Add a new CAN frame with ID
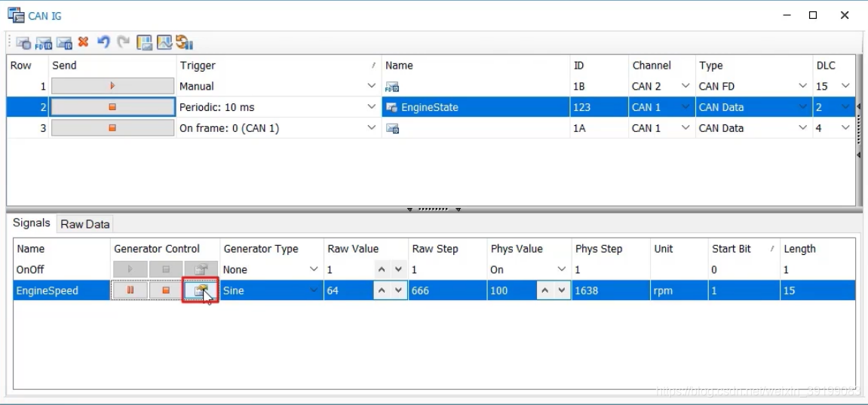Screen dimensions: 868x405 point(64,42)
